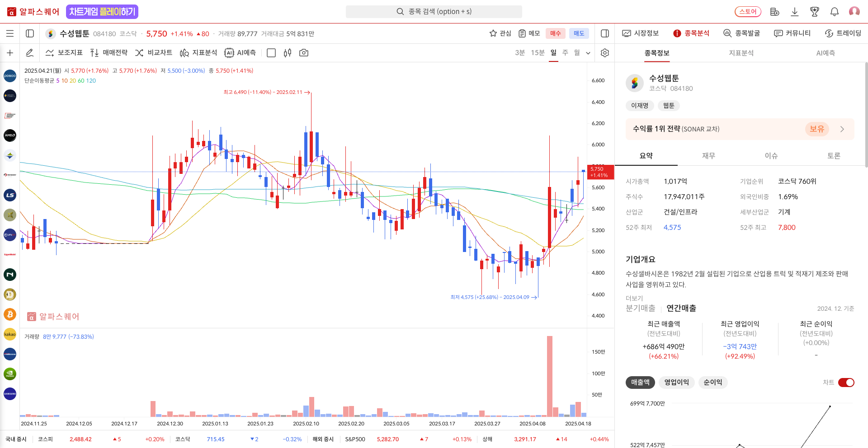This screenshot has width=868, height=448.
Task: Switch to the AI예측 panel tab
Action: (826, 53)
